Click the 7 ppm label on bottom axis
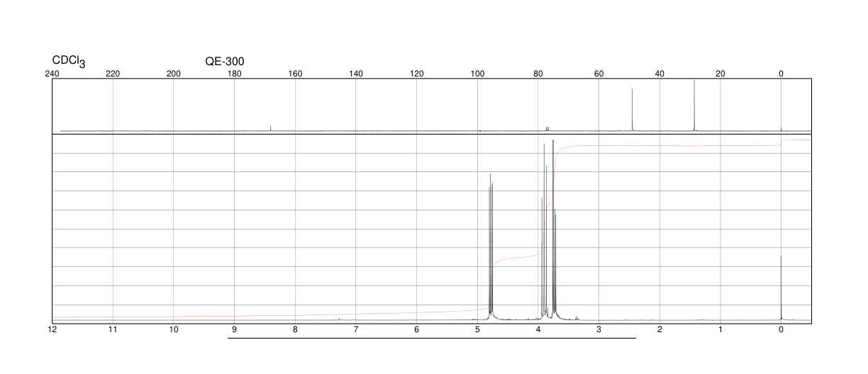The width and height of the screenshot is (868, 374). (x=356, y=329)
